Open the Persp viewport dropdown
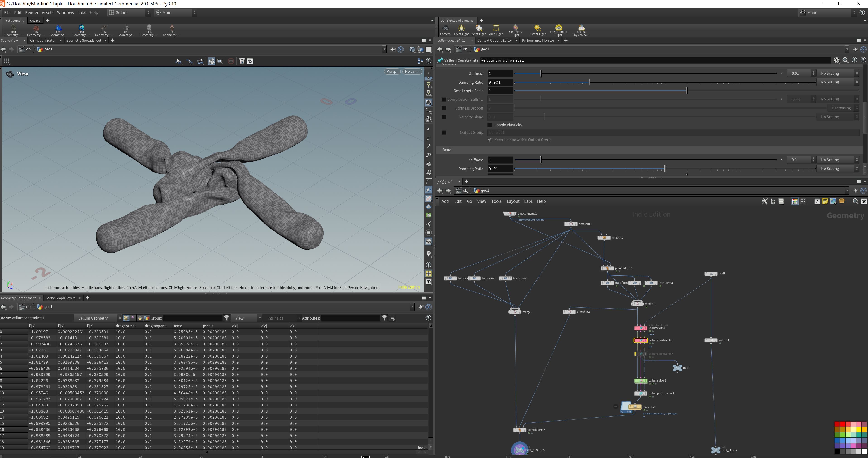This screenshot has width=868, height=458. point(392,72)
